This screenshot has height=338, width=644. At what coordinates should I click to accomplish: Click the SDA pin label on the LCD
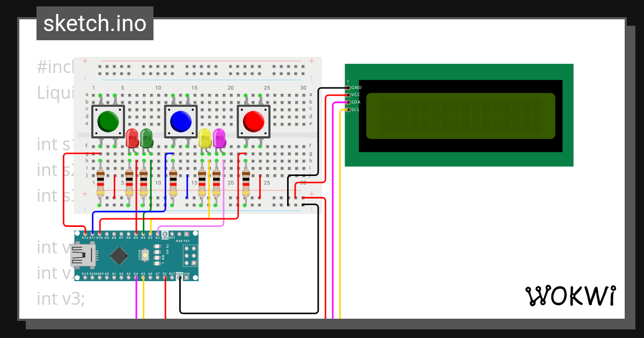click(x=356, y=101)
